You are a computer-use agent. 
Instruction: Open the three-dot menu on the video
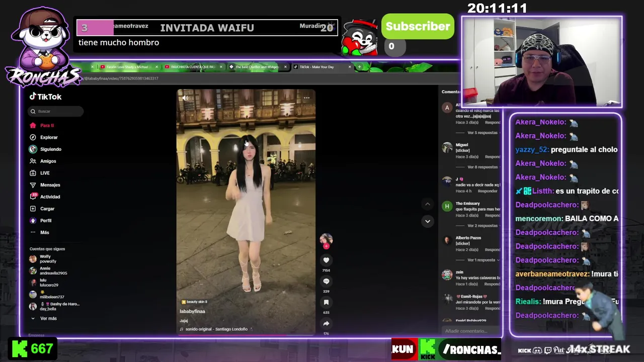[x=306, y=98]
